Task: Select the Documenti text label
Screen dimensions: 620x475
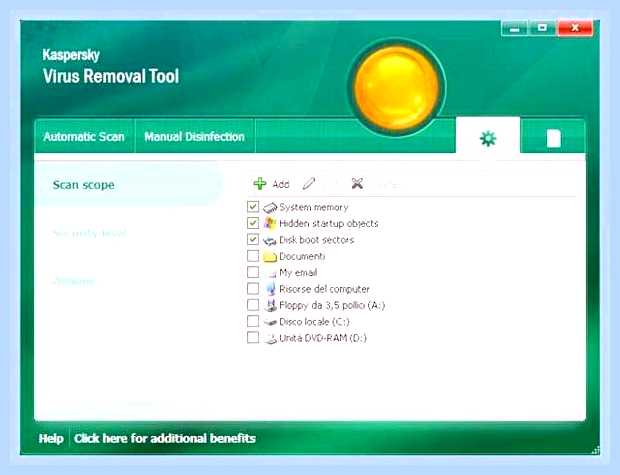Action: point(302,256)
